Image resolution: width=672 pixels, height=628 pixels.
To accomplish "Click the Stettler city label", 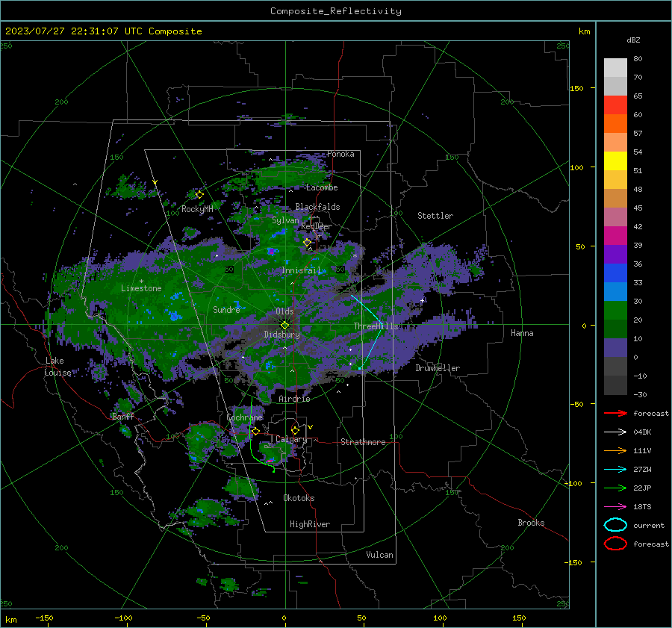I will [x=435, y=216].
